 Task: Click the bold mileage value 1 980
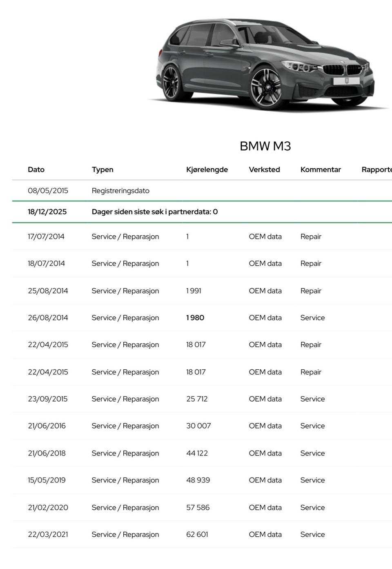pos(195,318)
